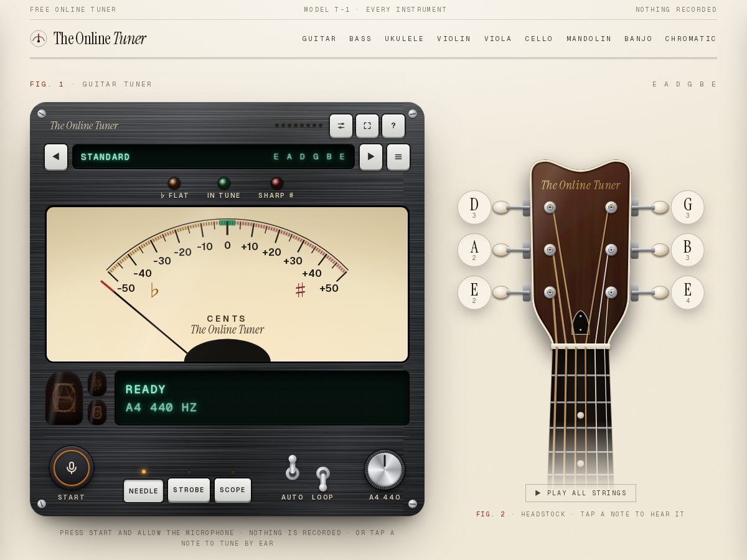The width and height of the screenshot is (747, 560).
Task: Open the Viola tuner page
Action: 498,39
